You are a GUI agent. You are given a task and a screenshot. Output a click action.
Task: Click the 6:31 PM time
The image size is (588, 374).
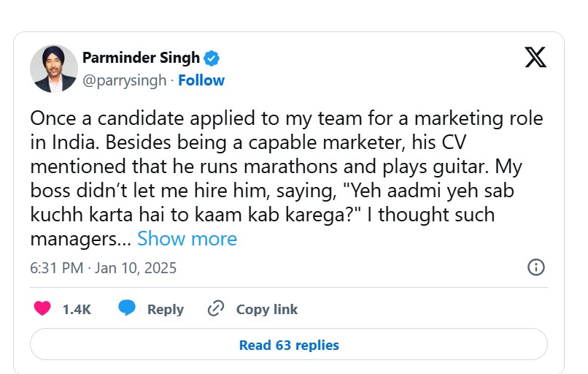point(56,268)
